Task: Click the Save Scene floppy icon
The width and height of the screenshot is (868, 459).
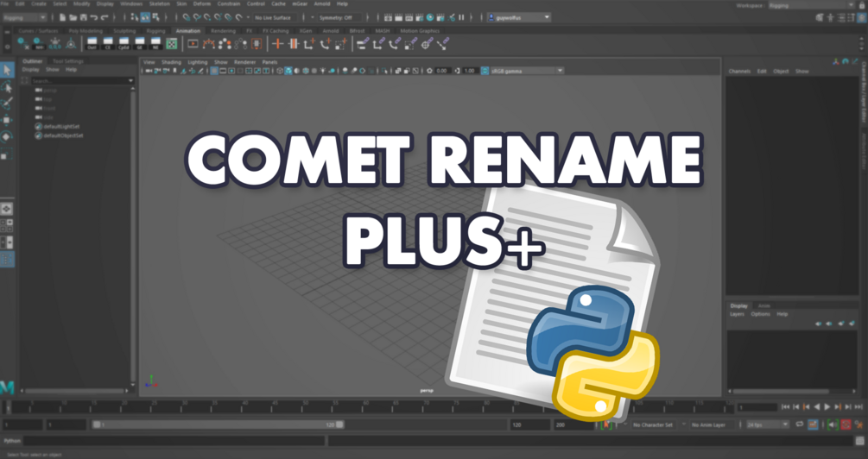Action: (84, 18)
